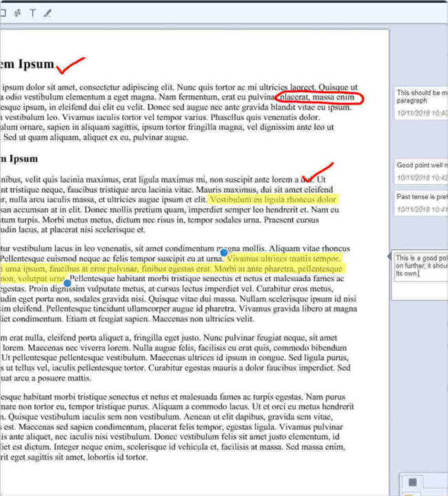The image size is (448, 496).
Task: Click inside the active comment text box
Action: click(421, 267)
